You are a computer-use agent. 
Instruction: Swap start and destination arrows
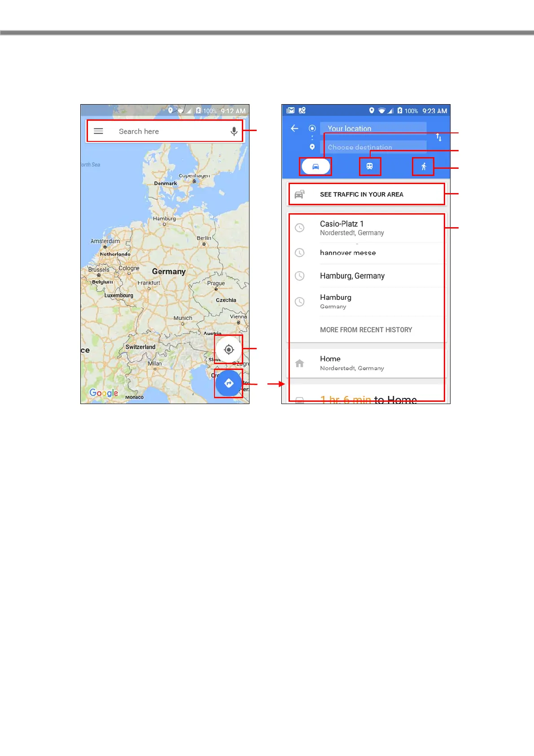[439, 137]
